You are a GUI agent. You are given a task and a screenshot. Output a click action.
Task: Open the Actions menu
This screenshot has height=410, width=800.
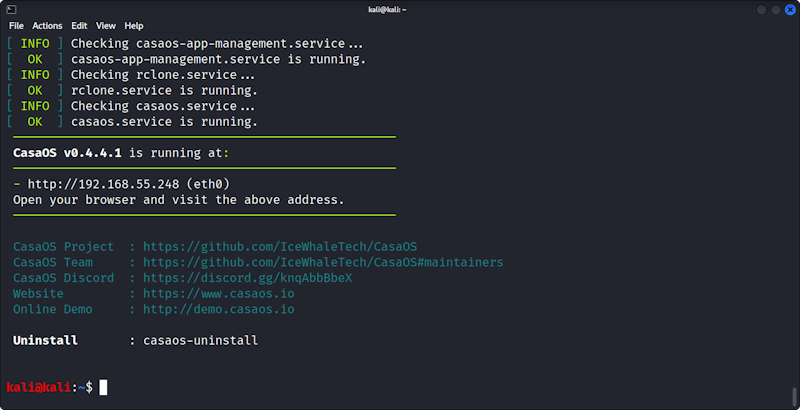[47, 25]
